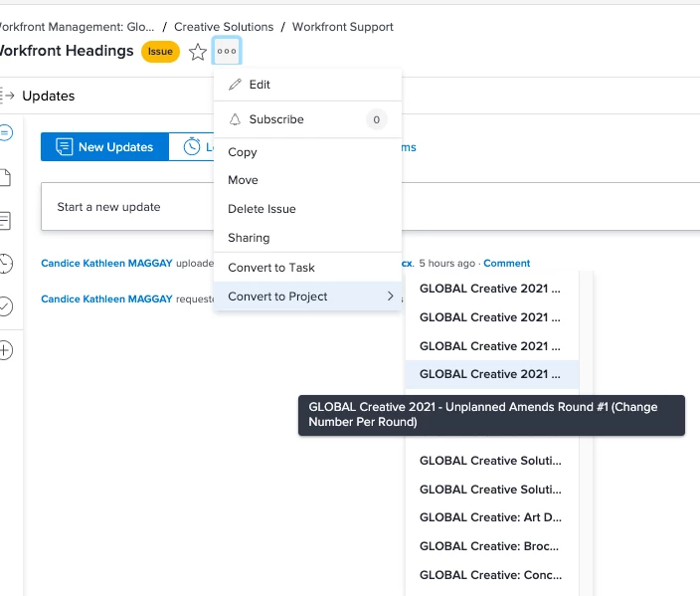The height and width of the screenshot is (596, 700).
Task: Click the '5 hours ago' timestamp
Action: pos(446,263)
